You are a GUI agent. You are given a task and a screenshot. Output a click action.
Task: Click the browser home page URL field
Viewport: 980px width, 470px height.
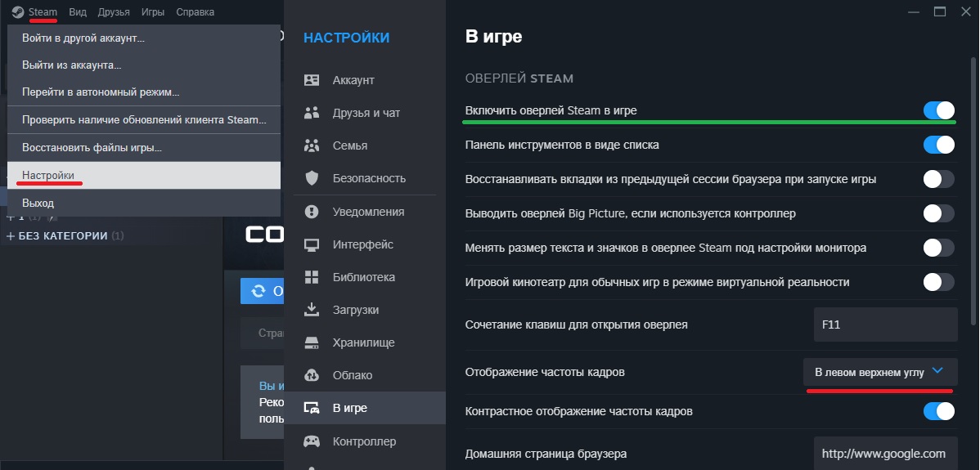point(885,453)
